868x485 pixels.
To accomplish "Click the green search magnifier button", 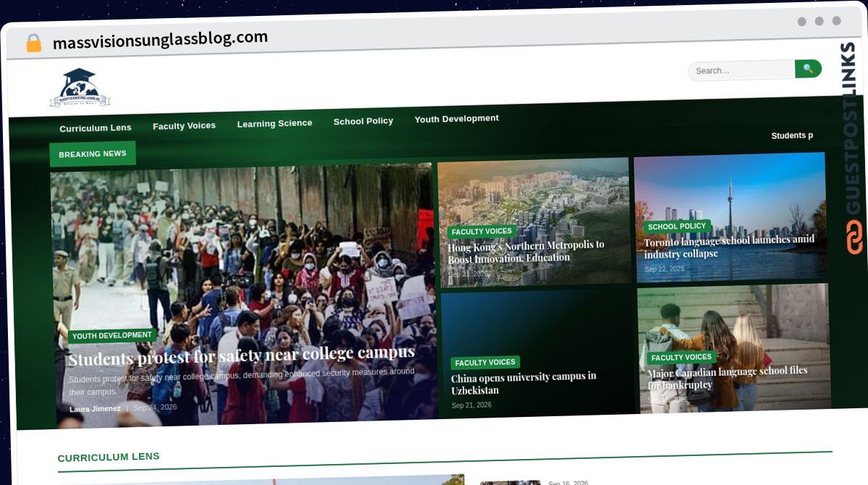I will [x=808, y=69].
